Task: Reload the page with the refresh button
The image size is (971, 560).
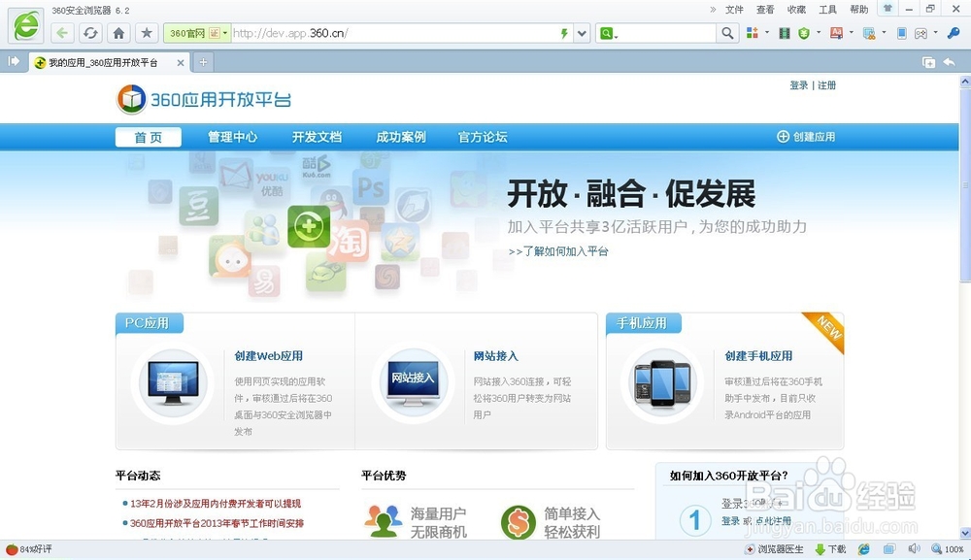Action: 90,33
